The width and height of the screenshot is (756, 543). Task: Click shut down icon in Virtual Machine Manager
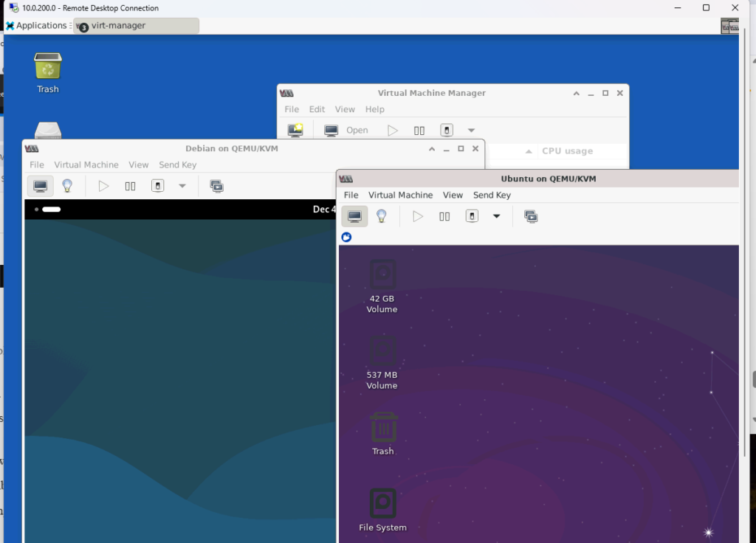[x=447, y=130]
